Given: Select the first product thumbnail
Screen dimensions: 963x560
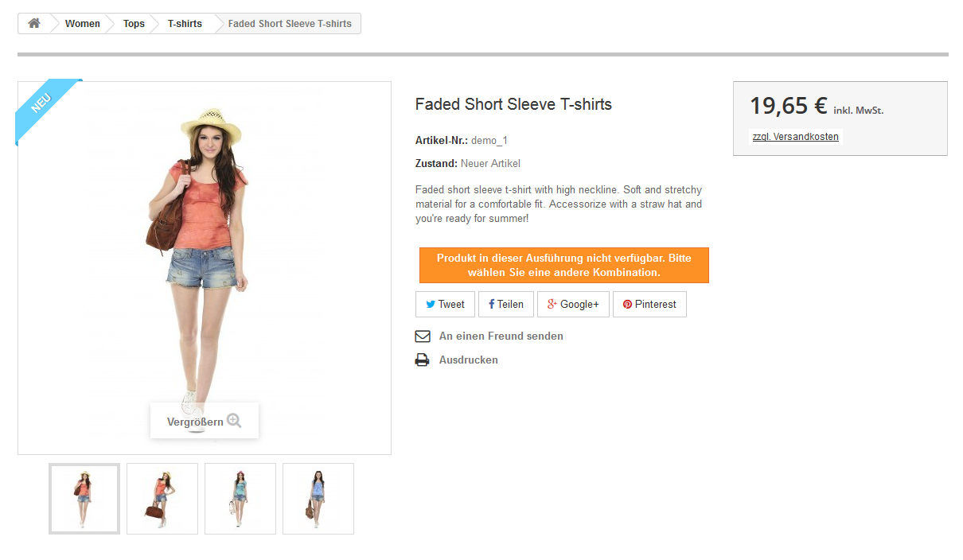Looking at the screenshot, I should (84, 499).
